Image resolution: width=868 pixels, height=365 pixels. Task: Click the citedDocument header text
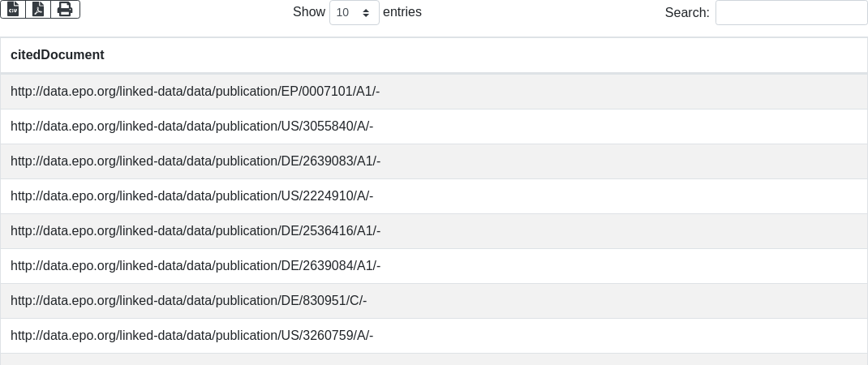pyautogui.click(x=57, y=55)
